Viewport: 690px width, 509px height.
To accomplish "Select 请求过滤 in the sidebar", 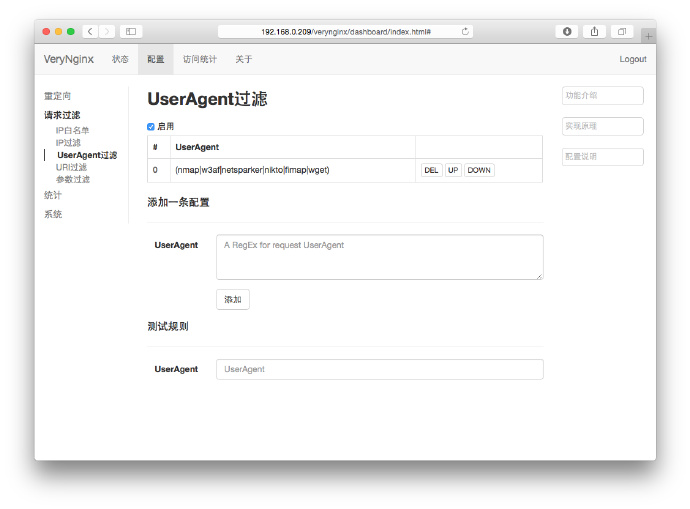I will pyautogui.click(x=62, y=115).
